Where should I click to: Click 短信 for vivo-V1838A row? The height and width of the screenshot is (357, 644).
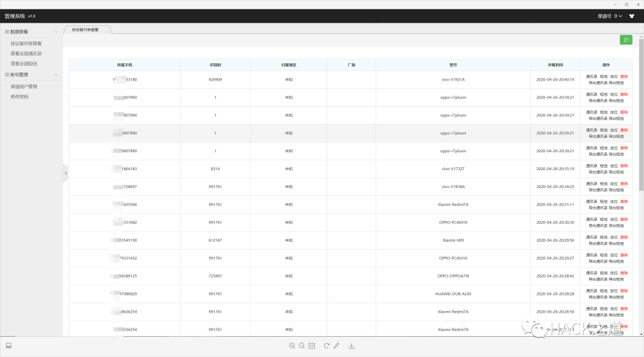tap(603, 184)
